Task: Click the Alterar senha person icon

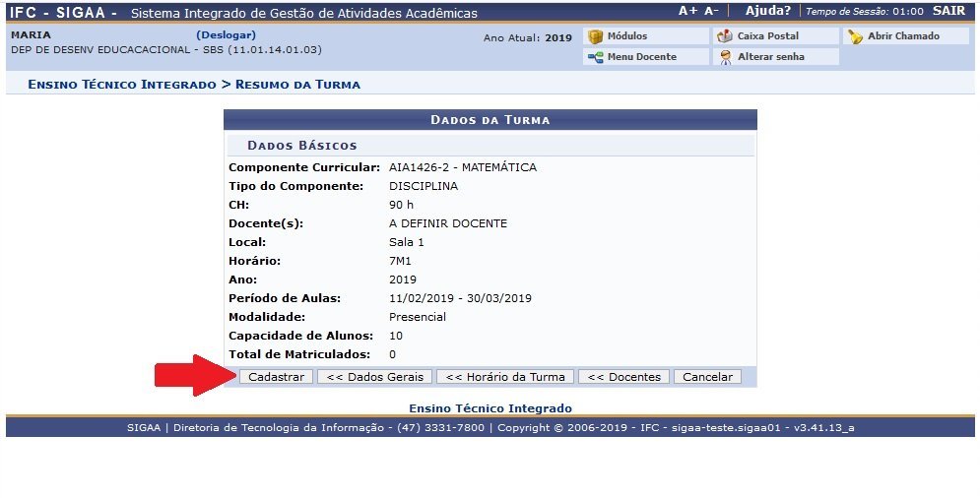Action: coord(726,57)
